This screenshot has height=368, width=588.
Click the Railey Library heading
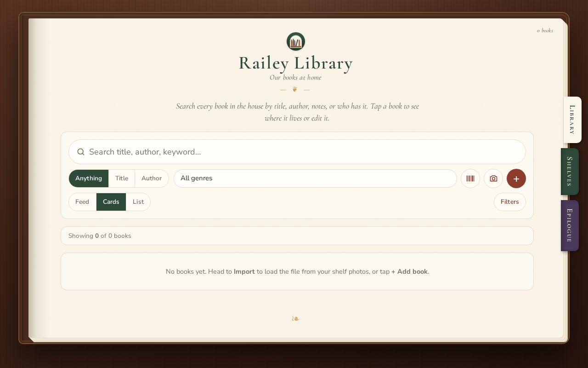click(x=296, y=63)
